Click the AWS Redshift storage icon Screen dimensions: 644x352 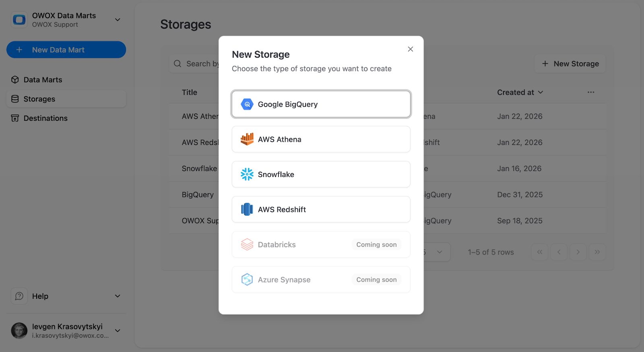coord(246,209)
